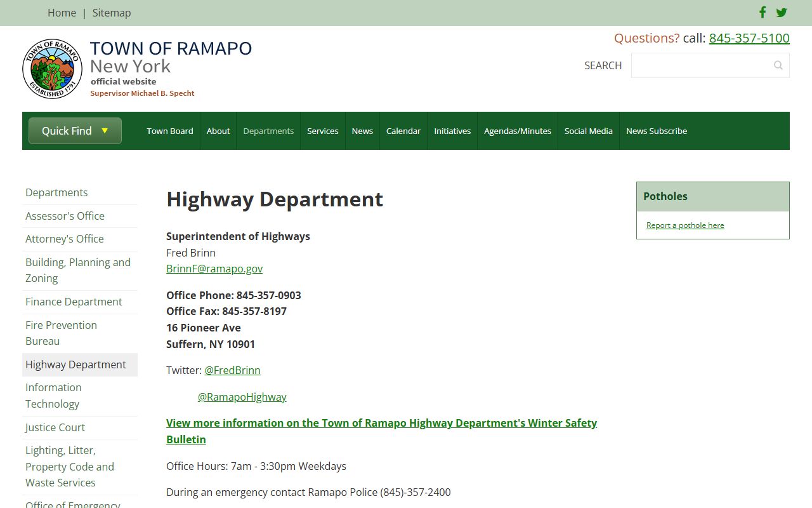Click Supervisor Michael B. Specht text
Screen dimensions: 812x508
[142, 93]
